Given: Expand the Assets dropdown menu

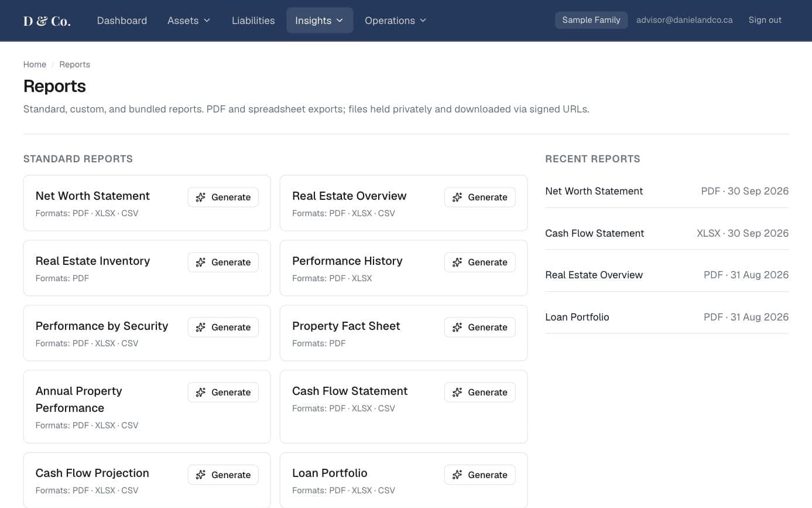Looking at the screenshot, I should [x=189, y=21].
